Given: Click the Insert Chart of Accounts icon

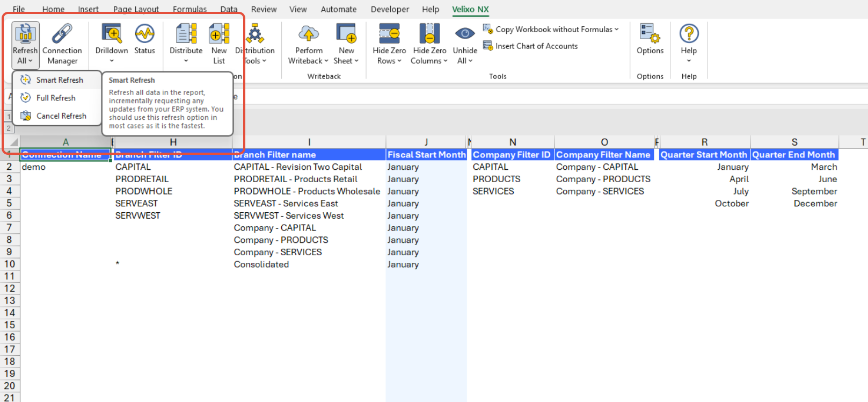Looking at the screenshot, I should click(488, 46).
